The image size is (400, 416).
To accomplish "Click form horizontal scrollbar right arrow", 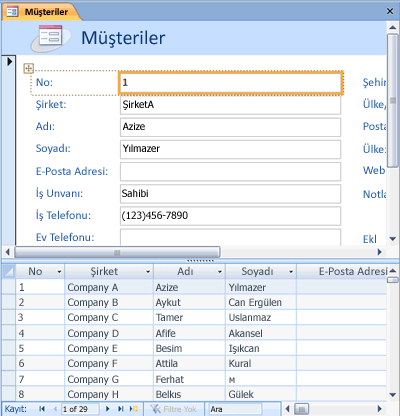I will [x=379, y=252].
